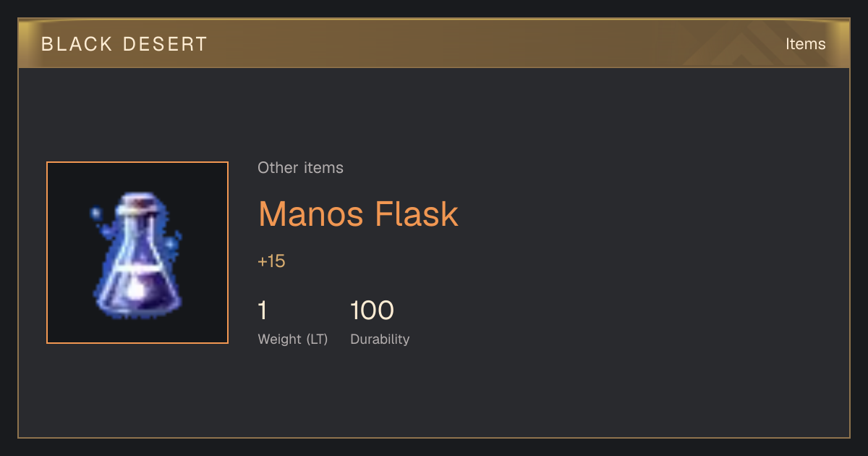This screenshot has width=868, height=456.
Task: Click the Other items category label
Action: (300, 168)
